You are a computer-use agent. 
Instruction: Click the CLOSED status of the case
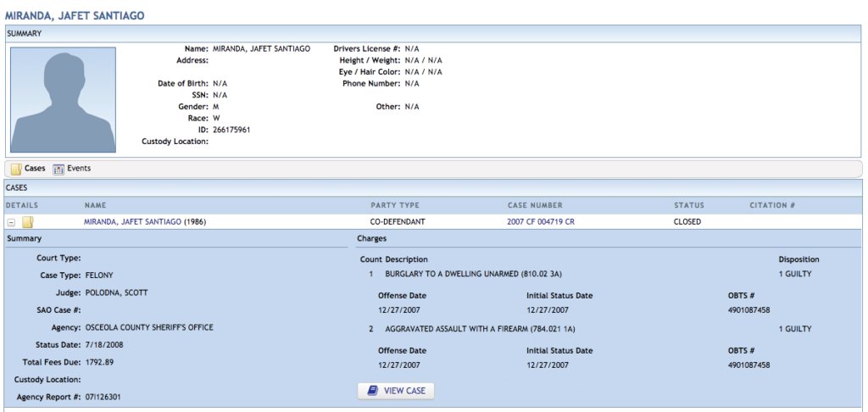(x=687, y=222)
